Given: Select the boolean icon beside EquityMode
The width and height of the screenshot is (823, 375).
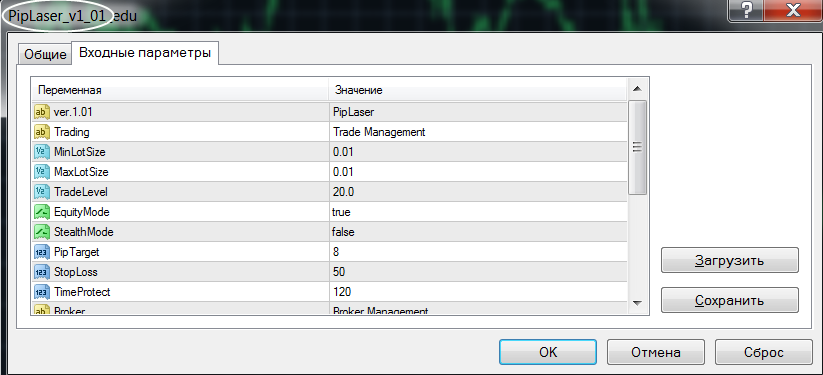Looking at the screenshot, I should [x=41, y=212].
